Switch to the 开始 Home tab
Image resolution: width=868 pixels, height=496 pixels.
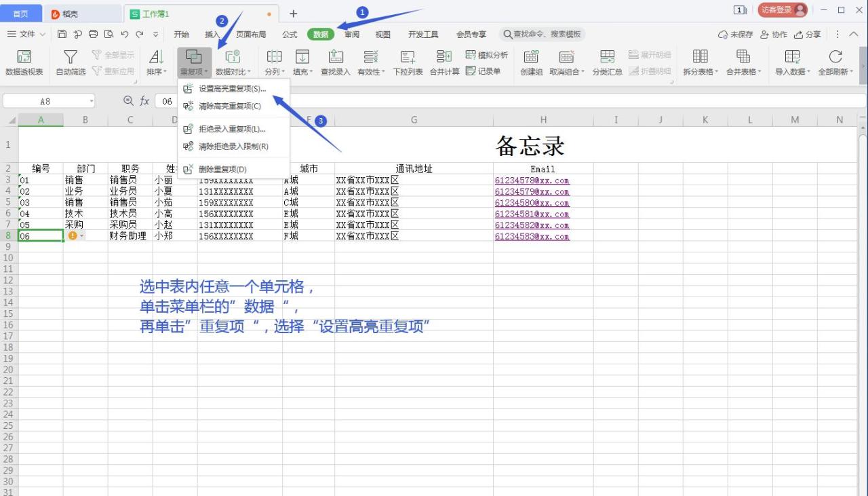[x=181, y=35]
